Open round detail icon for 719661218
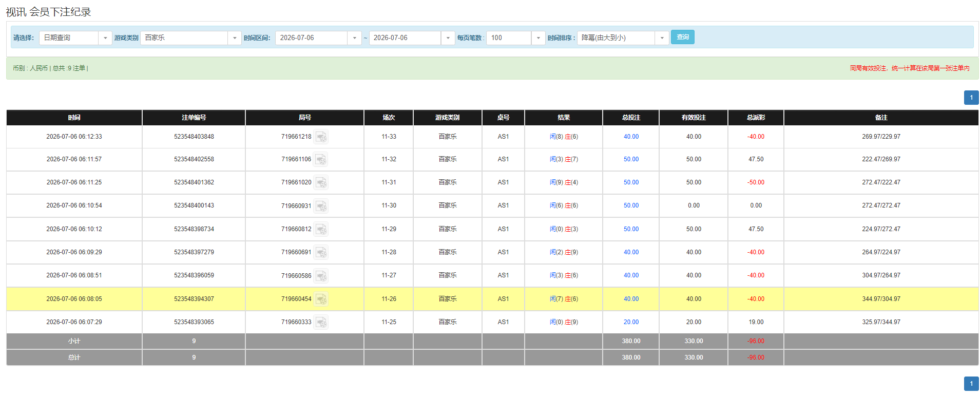The height and width of the screenshot is (395, 980). click(x=321, y=137)
